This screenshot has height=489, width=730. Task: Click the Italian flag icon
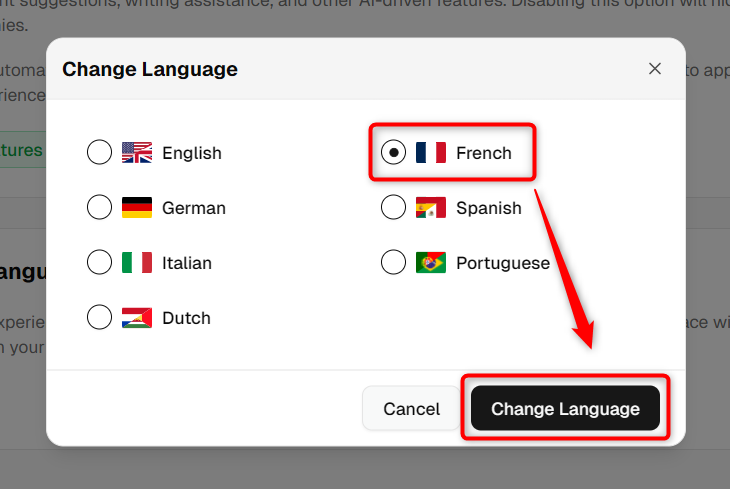pyautogui.click(x=137, y=262)
